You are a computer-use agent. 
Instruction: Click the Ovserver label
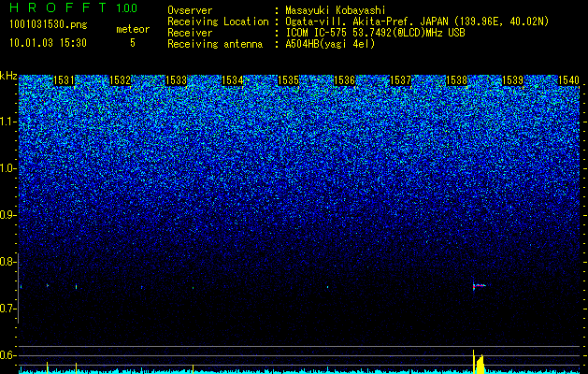click(190, 10)
